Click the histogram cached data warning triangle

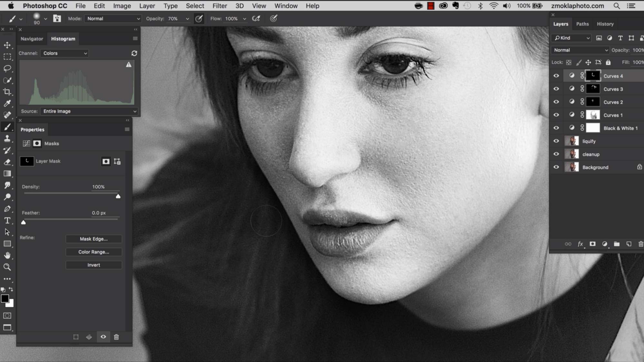pos(129,64)
